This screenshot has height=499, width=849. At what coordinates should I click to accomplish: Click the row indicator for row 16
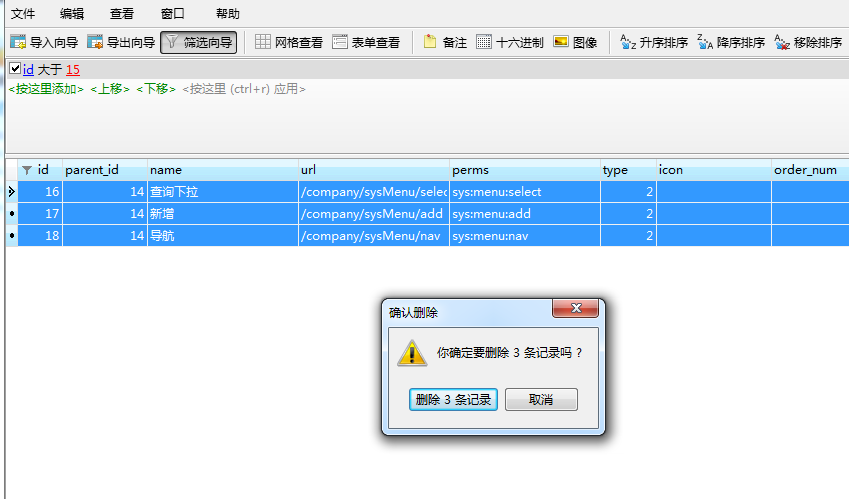coord(11,192)
